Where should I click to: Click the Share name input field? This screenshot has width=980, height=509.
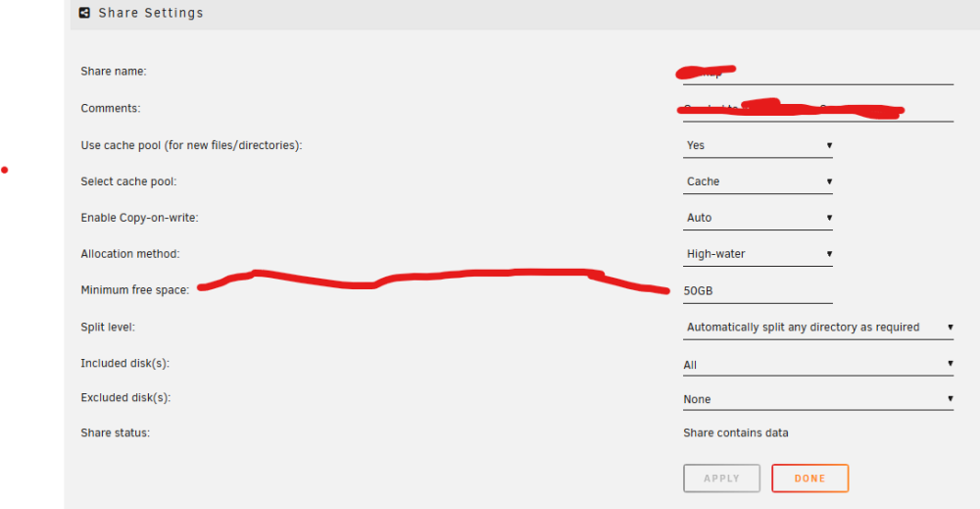pyautogui.click(x=818, y=73)
